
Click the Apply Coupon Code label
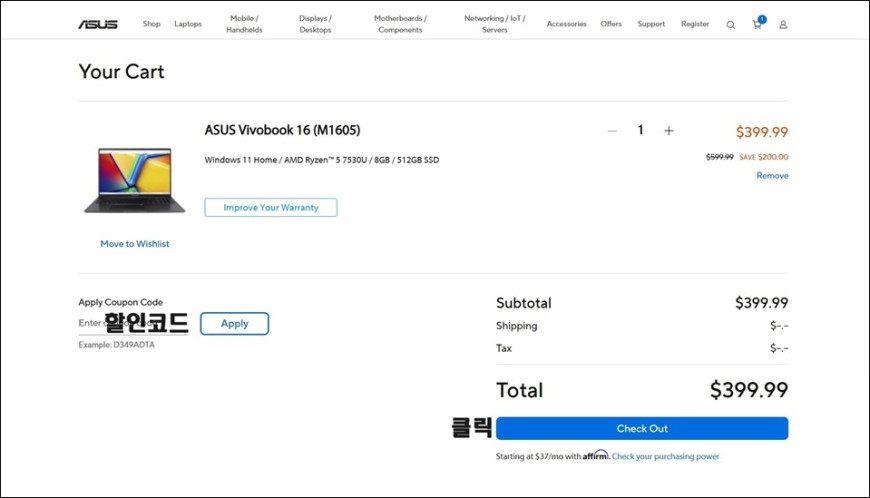[120, 302]
